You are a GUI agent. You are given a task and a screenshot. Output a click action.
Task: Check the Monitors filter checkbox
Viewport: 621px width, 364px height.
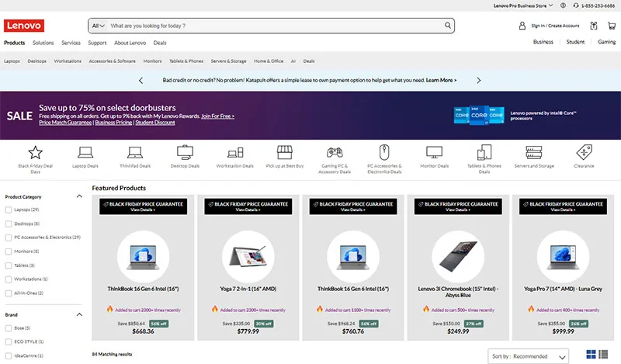pyautogui.click(x=9, y=251)
